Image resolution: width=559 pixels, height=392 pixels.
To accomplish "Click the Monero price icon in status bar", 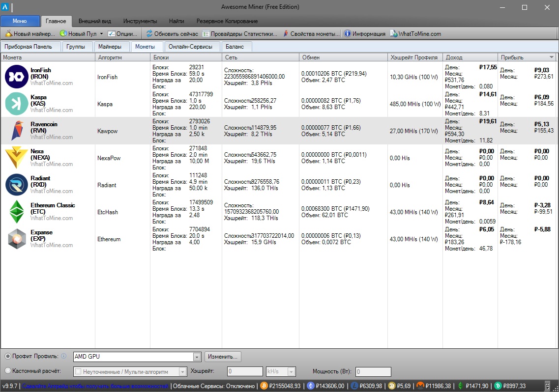I will point(420,386).
